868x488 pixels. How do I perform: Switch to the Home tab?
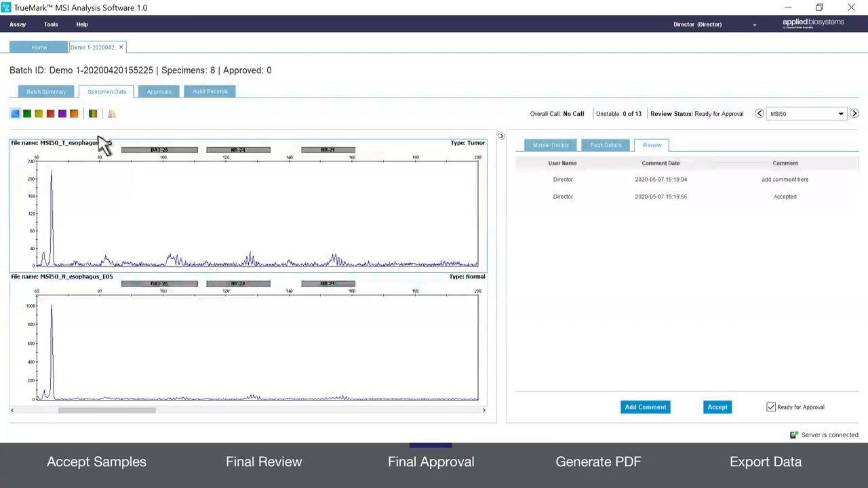coord(39,47)
